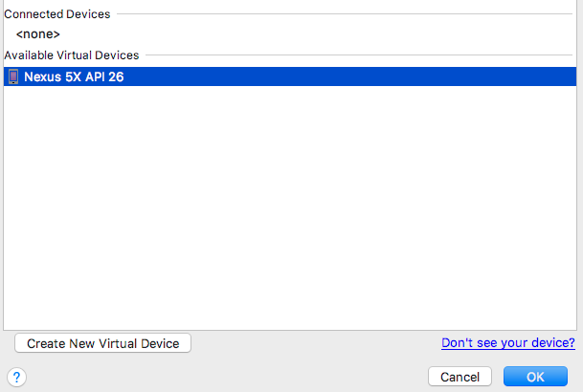This screenshot has width=583, height=392.
Task: Click the <none> entry under Connected Devices
Action: [38, 34]
